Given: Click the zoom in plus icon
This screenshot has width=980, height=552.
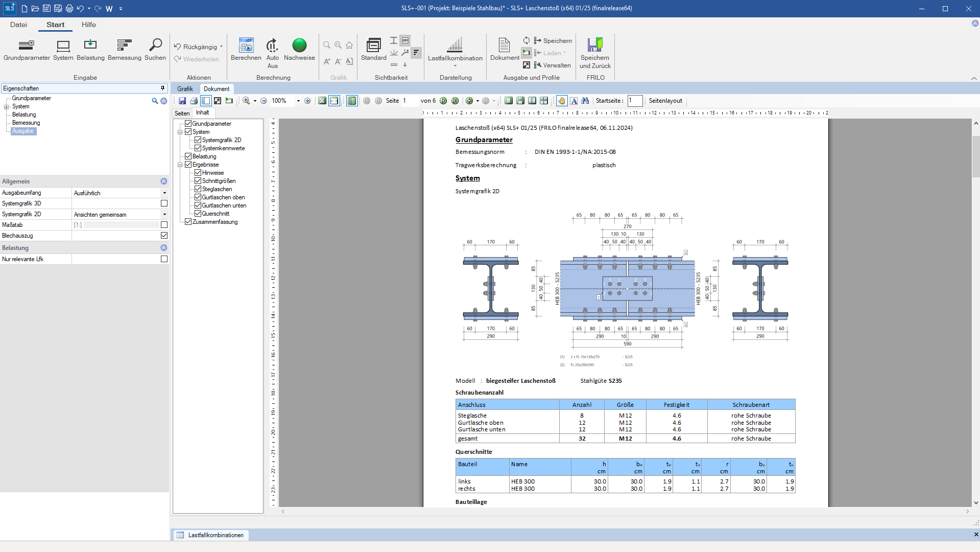Looking at the screenshot, I should tap(307, 101).
